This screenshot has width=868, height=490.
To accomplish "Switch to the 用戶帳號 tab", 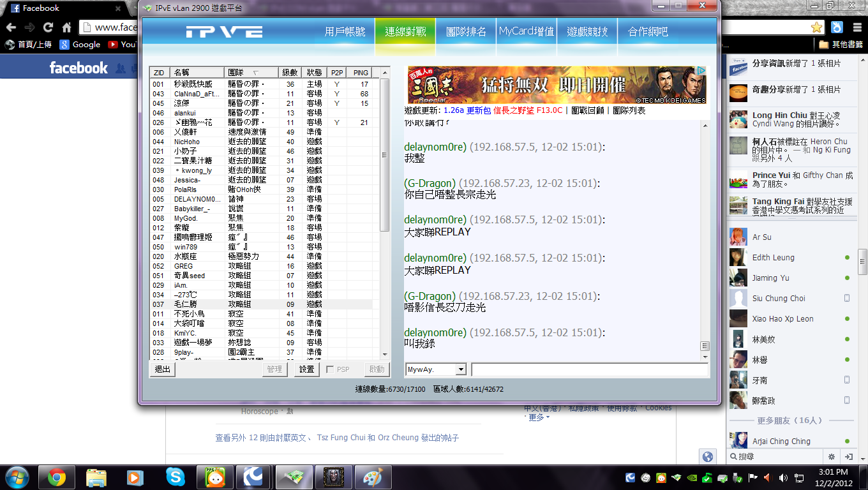I will coord(345,32).
